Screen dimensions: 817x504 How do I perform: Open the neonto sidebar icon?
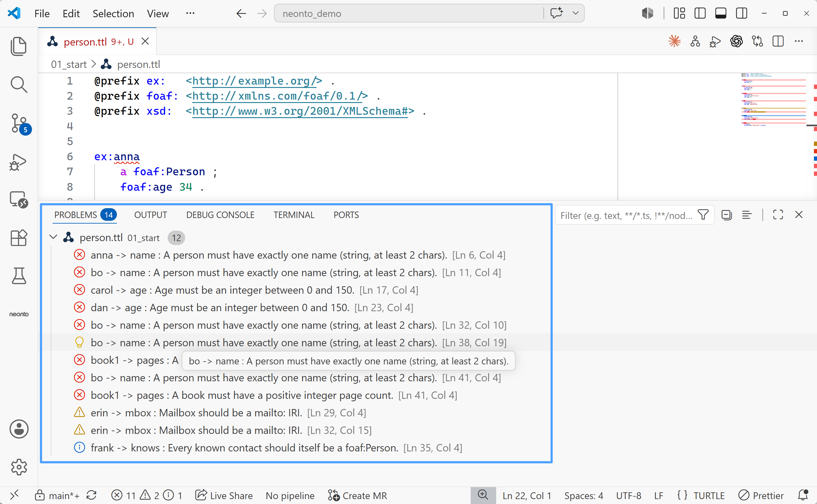[19, 314]
